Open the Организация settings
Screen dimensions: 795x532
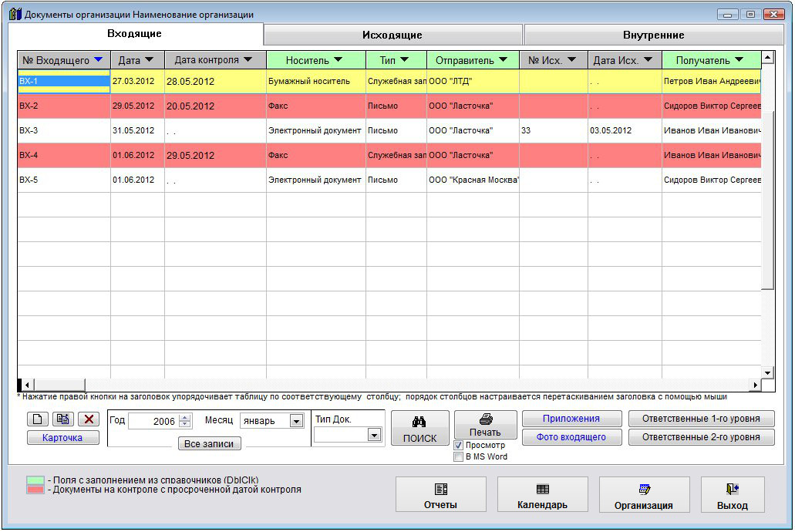644,495
